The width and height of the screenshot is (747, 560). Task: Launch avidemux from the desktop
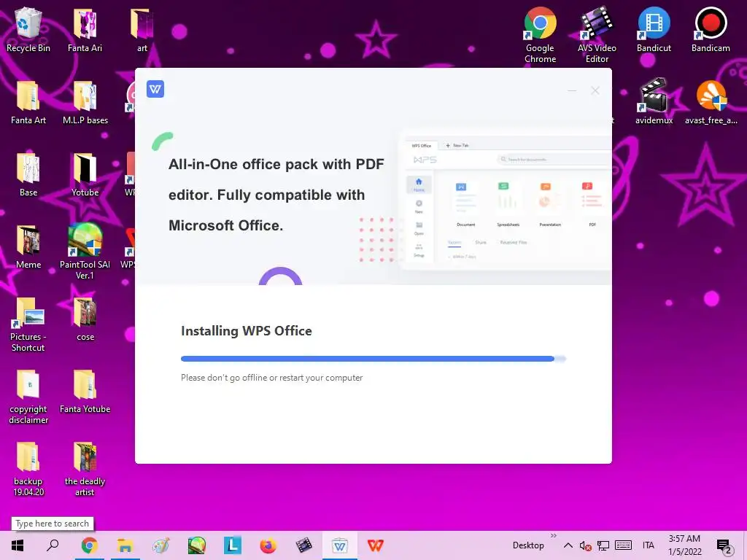654,101
